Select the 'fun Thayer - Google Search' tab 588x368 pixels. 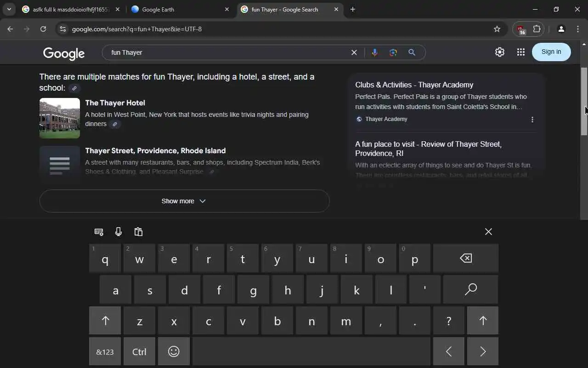coord(289,9)
